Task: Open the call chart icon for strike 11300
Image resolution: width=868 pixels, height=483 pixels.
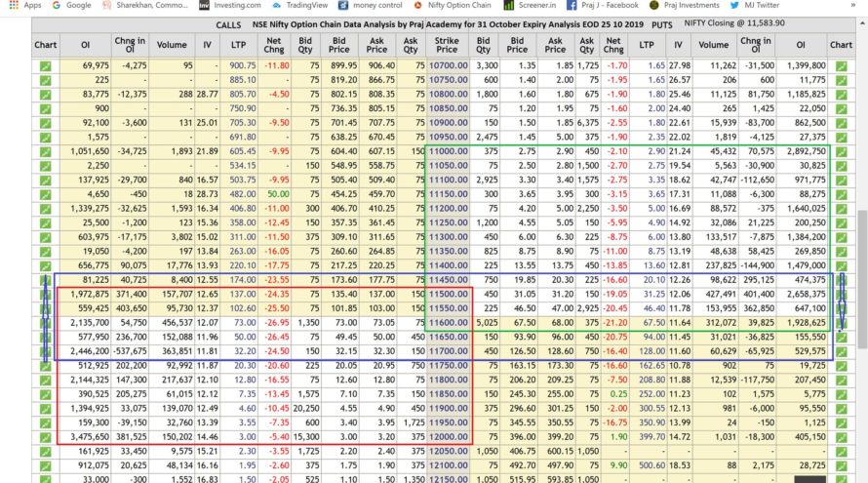Action: pyautogui.click(x=46, y=237)
